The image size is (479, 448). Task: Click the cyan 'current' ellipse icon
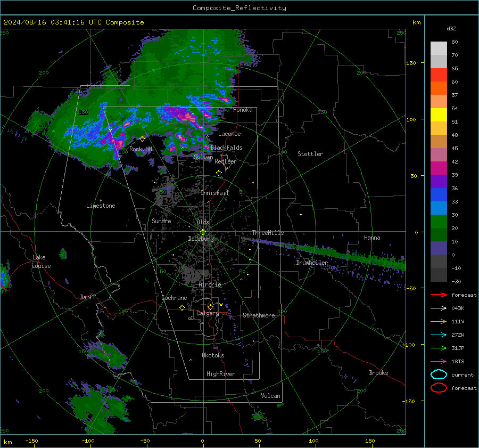pos(439,374)
